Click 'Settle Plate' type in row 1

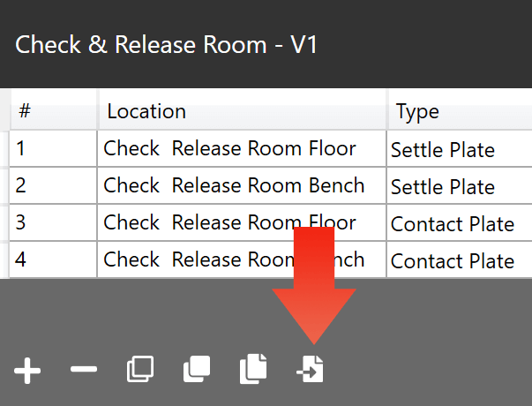443,150
